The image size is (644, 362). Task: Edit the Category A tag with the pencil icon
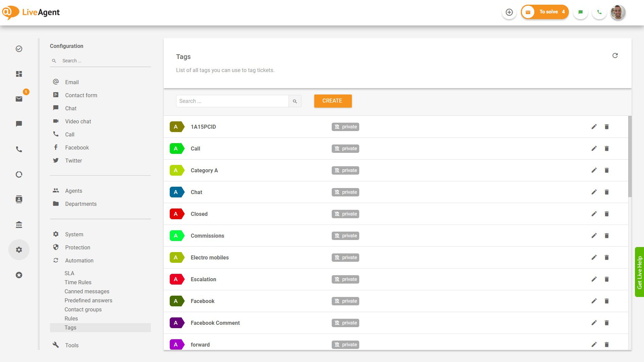pos(594,170)
